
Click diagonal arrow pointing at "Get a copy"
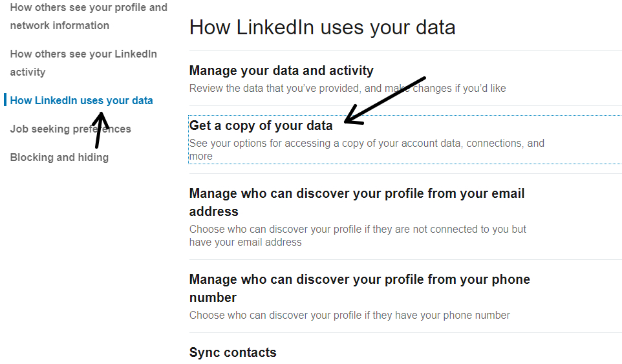pos(385,100)
